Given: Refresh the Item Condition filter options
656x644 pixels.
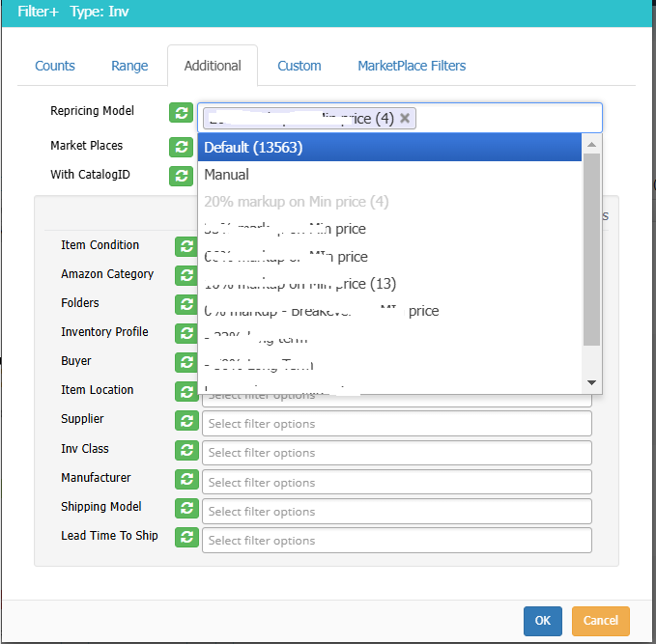Looking at the screenshot, I should coord(186,246).
